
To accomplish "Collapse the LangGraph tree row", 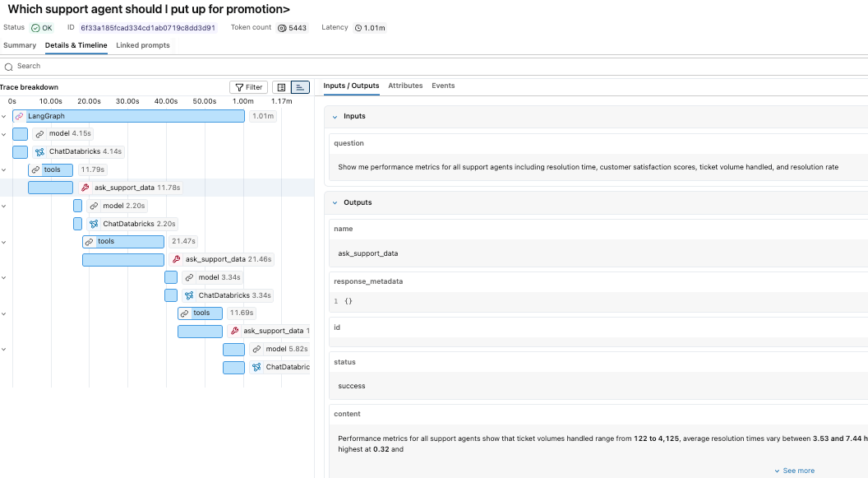I will [x=4, y=116].
